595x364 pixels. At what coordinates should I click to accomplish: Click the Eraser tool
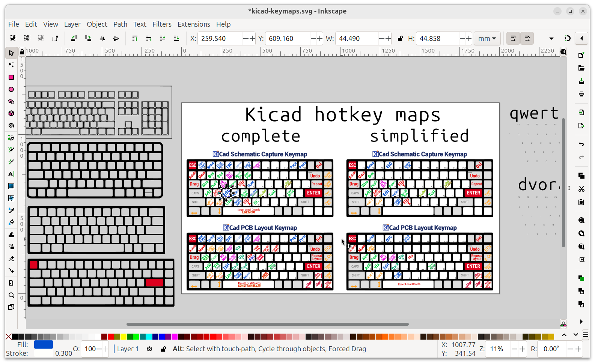click(11, 259)
